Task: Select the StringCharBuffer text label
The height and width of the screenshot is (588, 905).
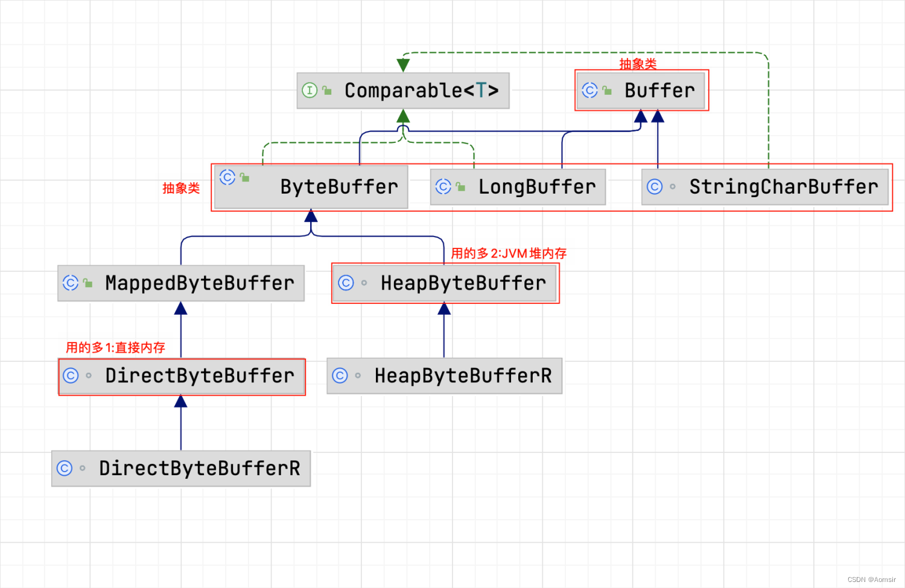Action: tap(784, 187)
